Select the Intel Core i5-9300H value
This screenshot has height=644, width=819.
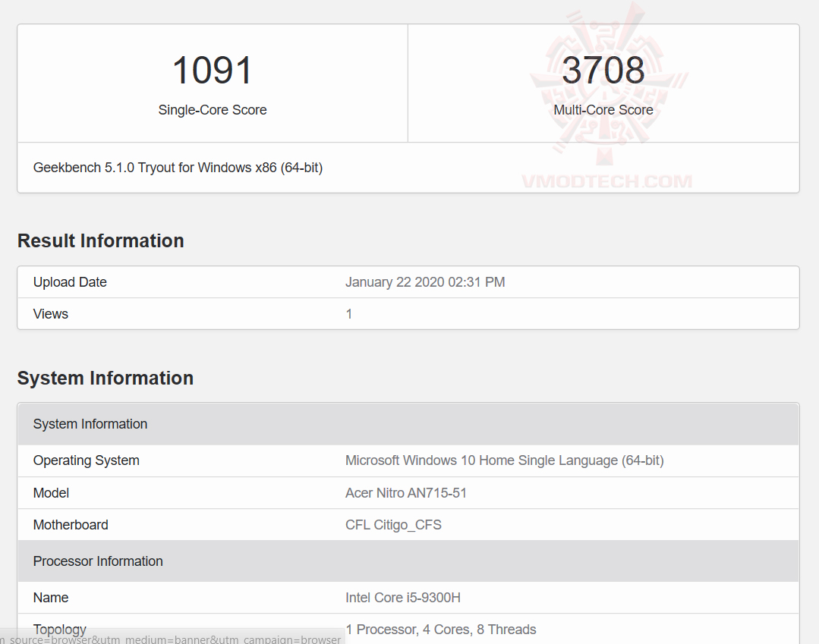(403, 598)
